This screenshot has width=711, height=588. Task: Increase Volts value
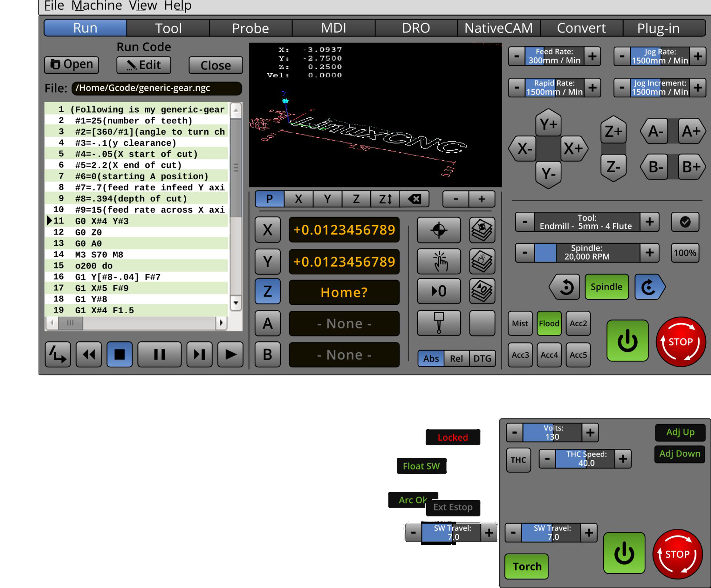pos(590,432)
